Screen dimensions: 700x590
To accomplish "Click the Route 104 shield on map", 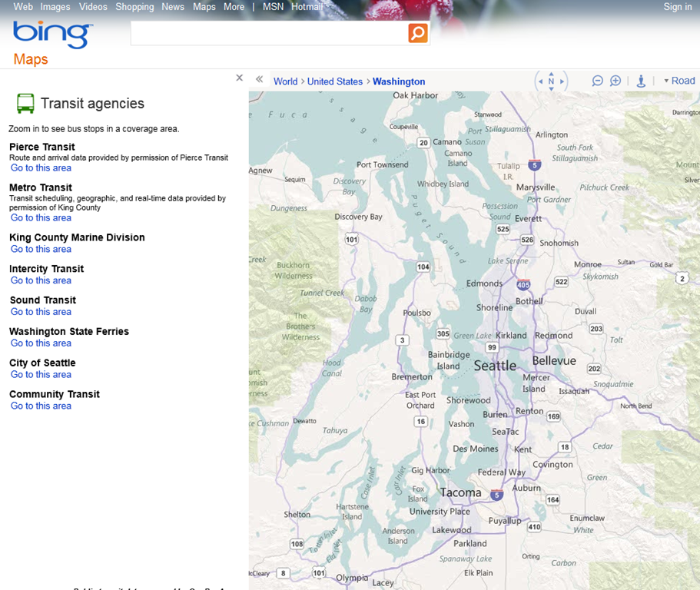I will tap(423, 267).
